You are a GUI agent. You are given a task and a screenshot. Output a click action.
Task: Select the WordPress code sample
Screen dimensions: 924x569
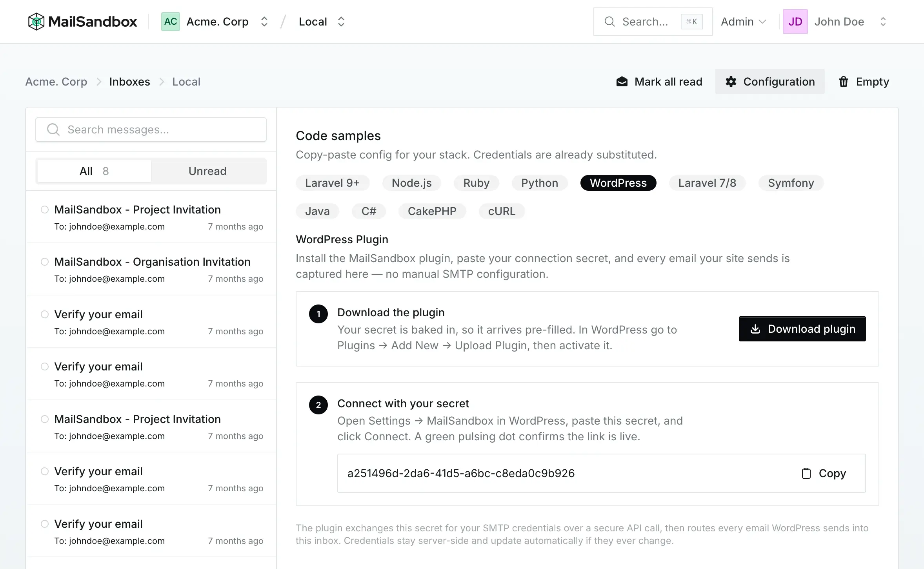618,183
